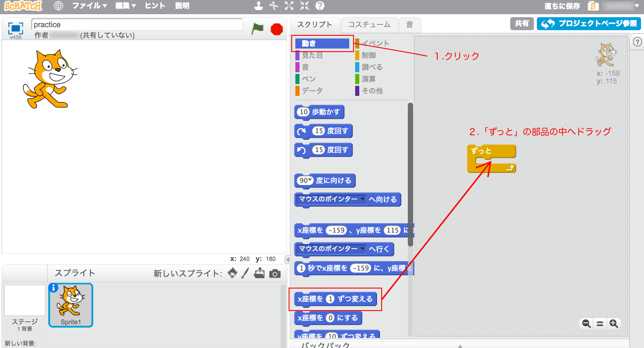Click the Scratch logo
This screenshot has height=348, width=644.
pos(23,6)
